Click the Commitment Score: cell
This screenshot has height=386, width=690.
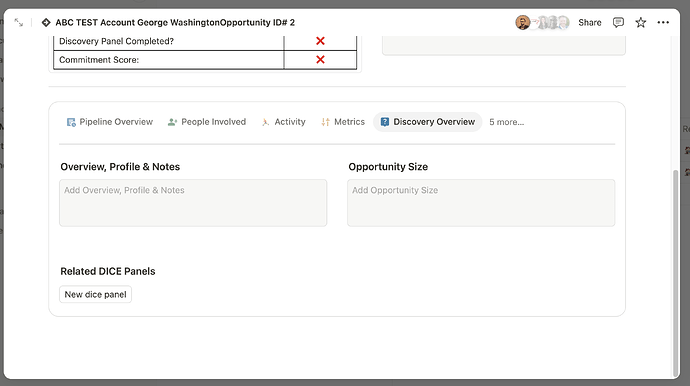169,59
